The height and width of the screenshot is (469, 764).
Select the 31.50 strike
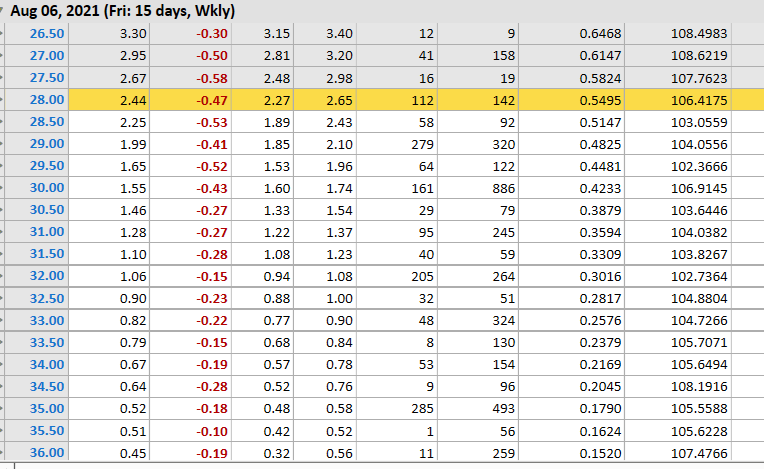pos(47,254)
